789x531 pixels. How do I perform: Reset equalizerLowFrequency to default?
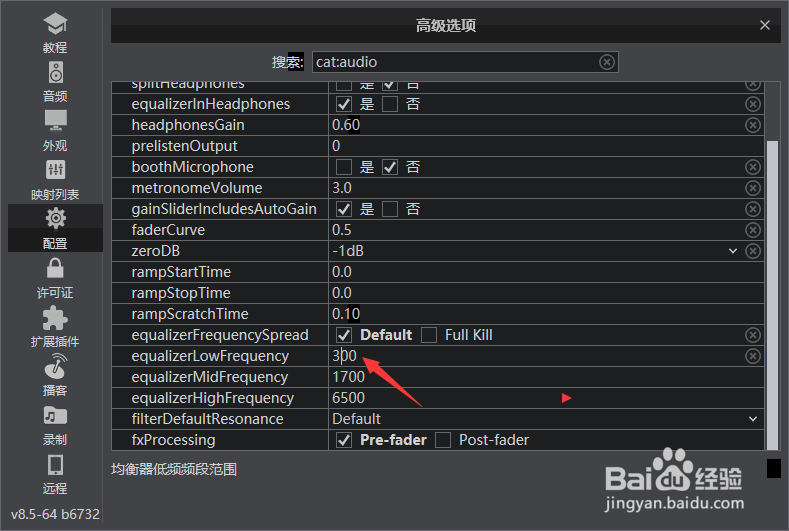753,356
